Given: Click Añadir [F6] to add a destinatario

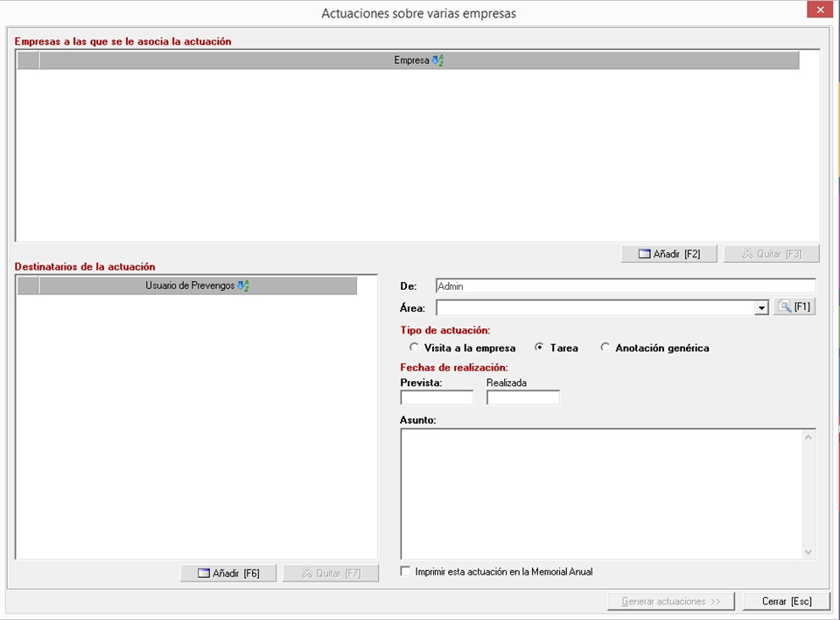Looking at the screenshot, I should click(x=228, y=574).
